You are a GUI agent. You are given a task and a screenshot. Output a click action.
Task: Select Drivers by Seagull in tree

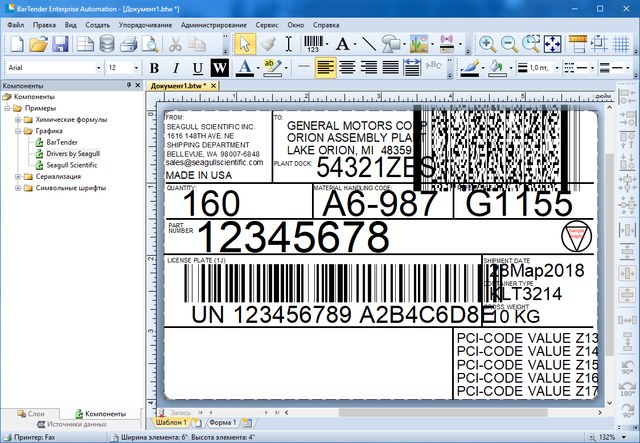pyautogui.click(x=73, y=154)
